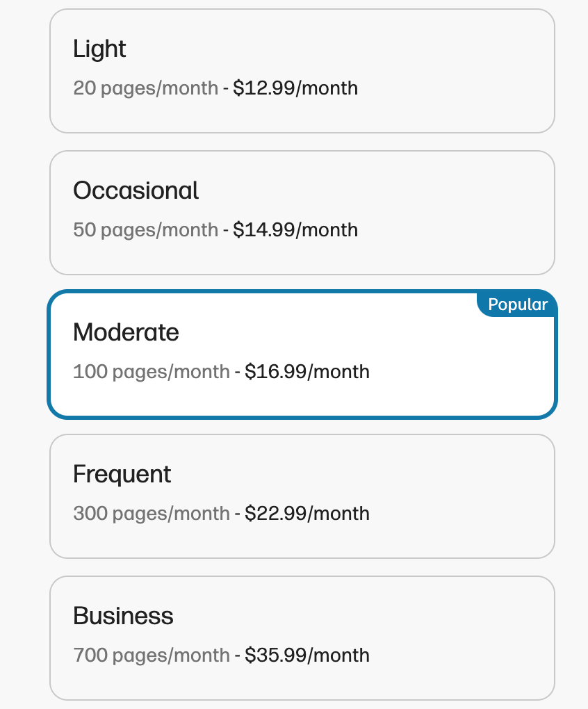
Task: Choose the Occasional plan option
Action: click(x=302, y=213)
